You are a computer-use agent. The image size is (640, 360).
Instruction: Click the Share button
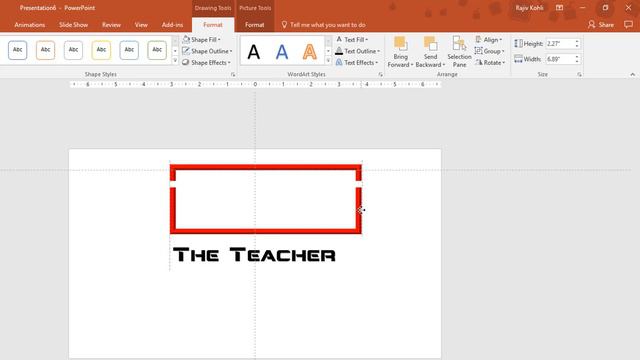click(x=601, y=25)
